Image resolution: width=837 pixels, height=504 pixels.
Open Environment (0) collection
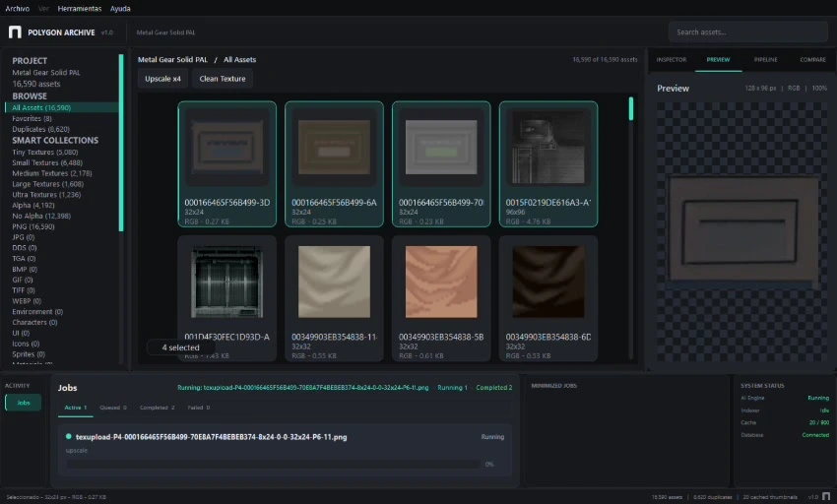point(37,312)
